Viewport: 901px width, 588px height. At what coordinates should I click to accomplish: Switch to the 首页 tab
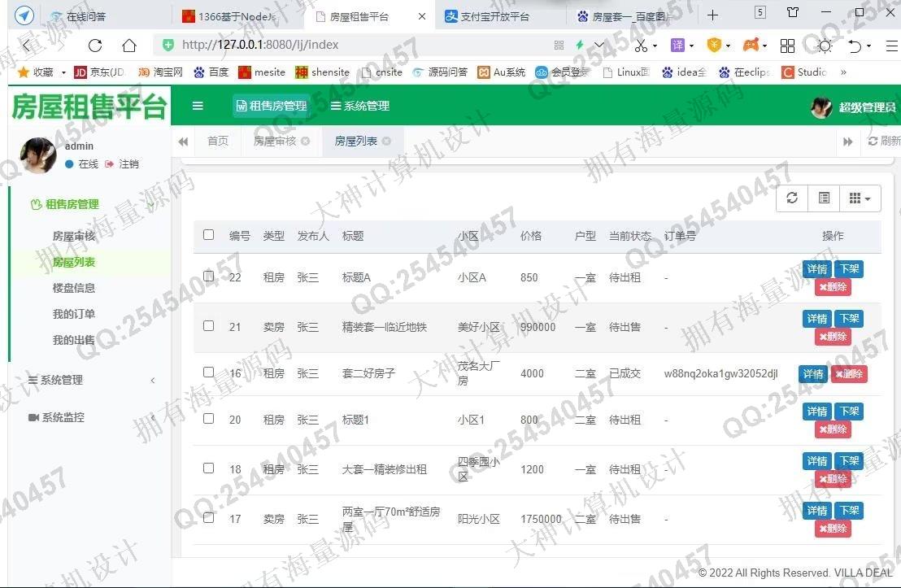click(x=218, y=142)
